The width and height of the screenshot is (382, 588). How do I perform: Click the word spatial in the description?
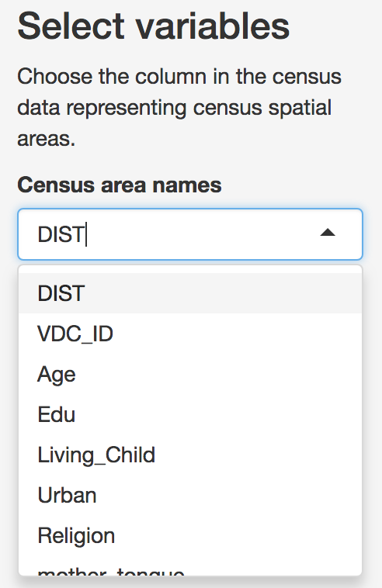pos(300,108)
